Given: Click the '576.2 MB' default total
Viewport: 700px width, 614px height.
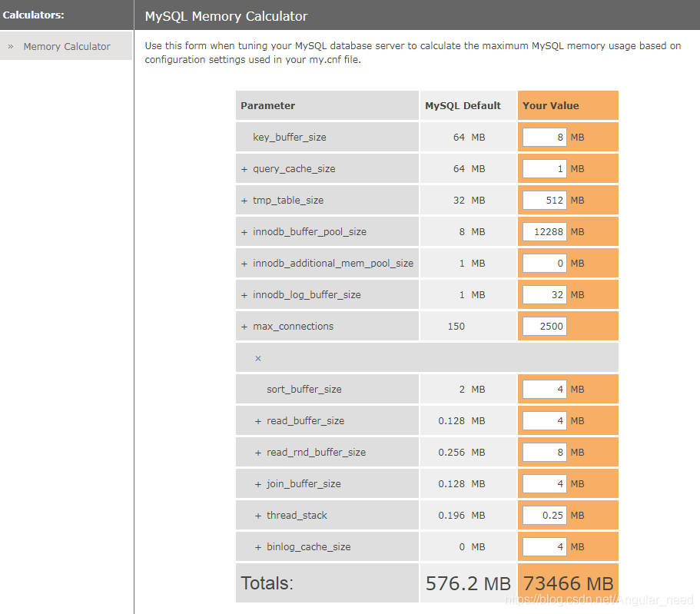Looking at the screenshot, I should (x=468, y=583).
